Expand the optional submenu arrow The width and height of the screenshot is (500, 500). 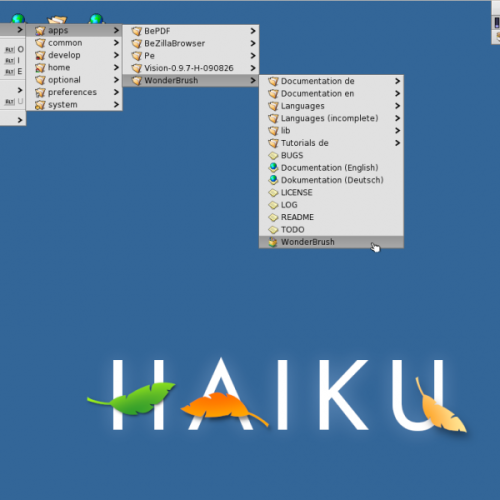pyautogui.click(x=116, y=80)
